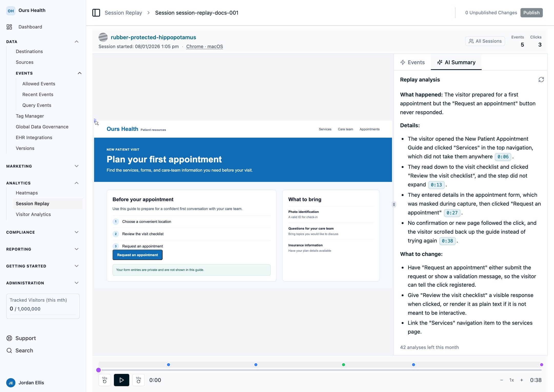Click the visitor avatar image
The width and height of the screenshot is (554, 392).
coord(103,37)
